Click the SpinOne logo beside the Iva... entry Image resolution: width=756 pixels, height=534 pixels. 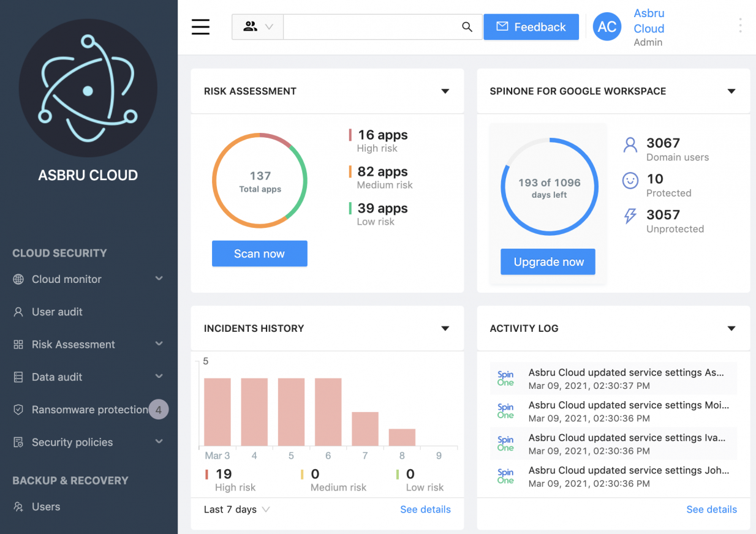pos(505,443)
